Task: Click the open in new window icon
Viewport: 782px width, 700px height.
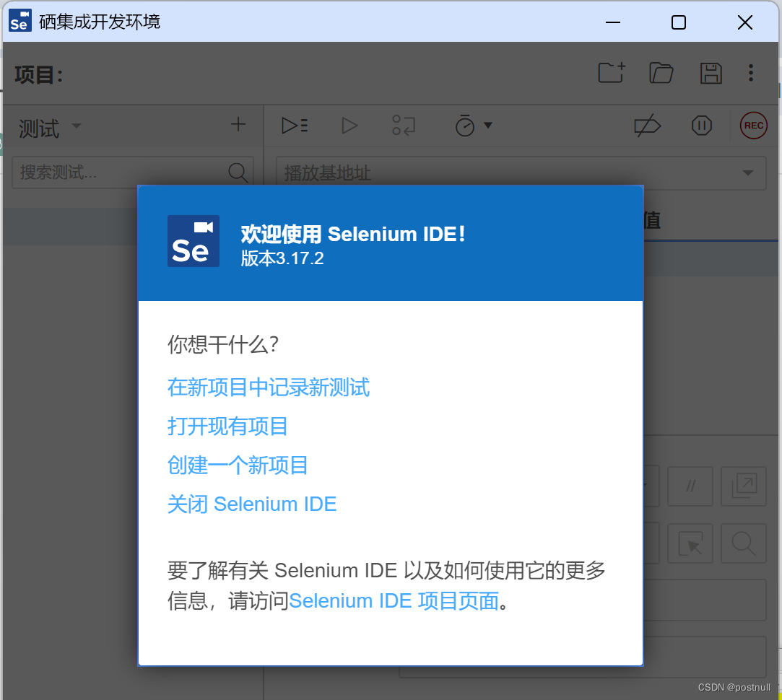Action: (x=744, y=486)
